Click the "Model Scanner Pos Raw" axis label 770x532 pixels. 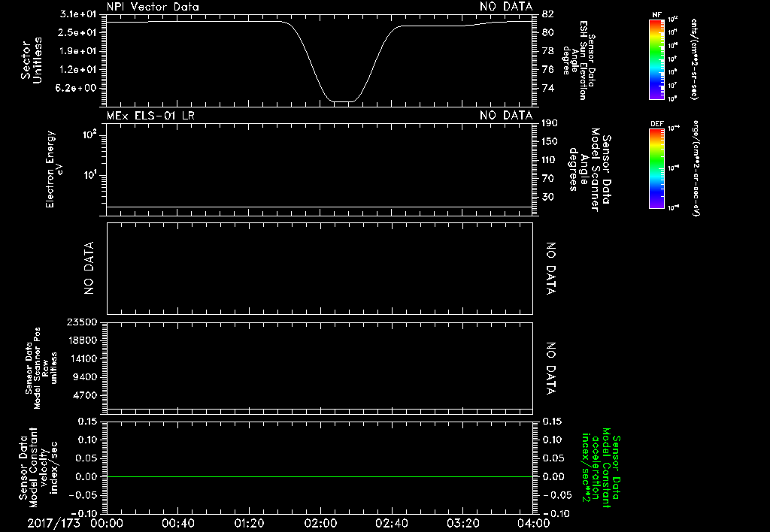[x=42, y=368]
